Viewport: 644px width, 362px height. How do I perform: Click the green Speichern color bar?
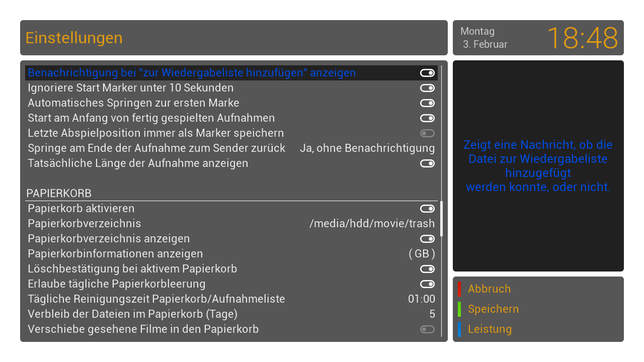tap(459, 309)
